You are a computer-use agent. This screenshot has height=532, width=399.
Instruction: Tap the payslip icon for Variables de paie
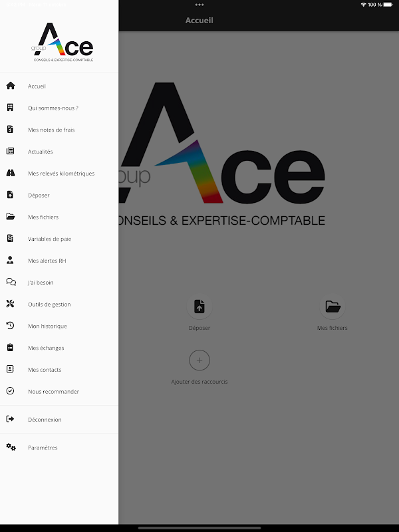click(10, 239)
